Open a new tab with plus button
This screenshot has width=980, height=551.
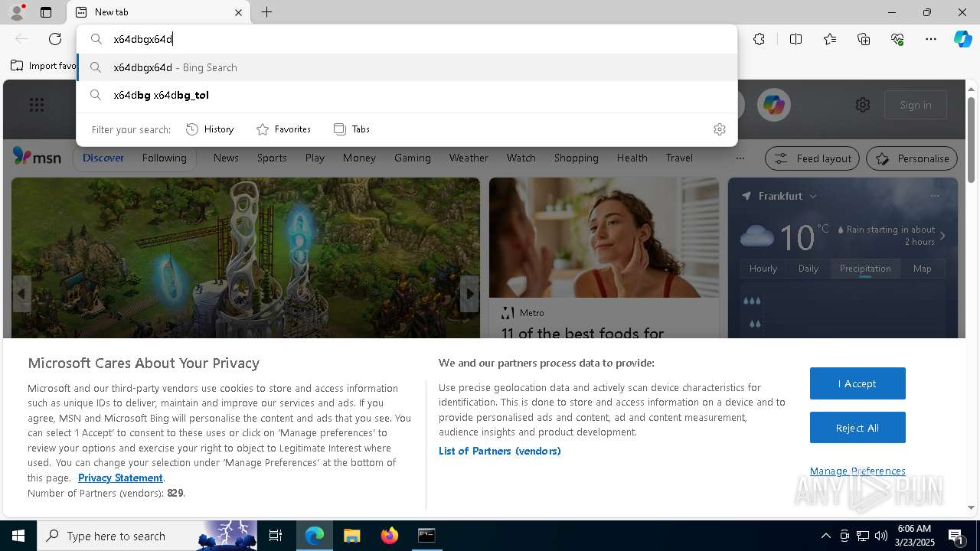click(x=266, y=12)
